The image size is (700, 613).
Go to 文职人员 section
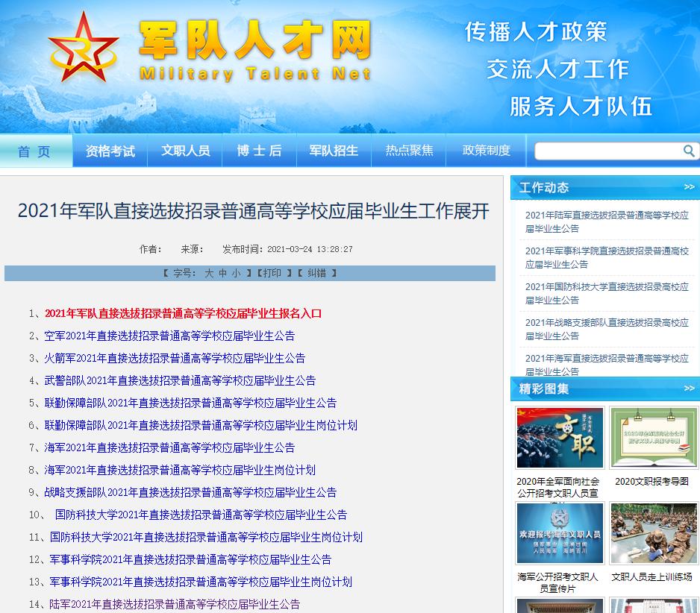coord(185,151)
